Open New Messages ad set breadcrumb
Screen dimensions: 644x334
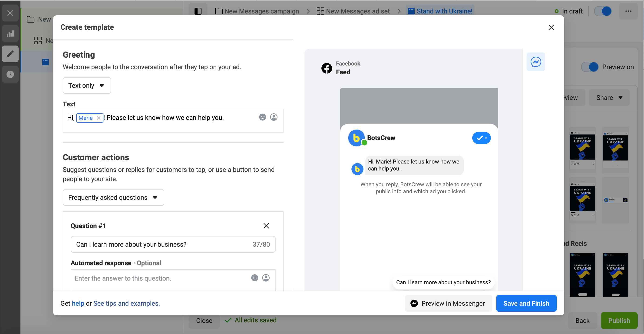point(353,11)
